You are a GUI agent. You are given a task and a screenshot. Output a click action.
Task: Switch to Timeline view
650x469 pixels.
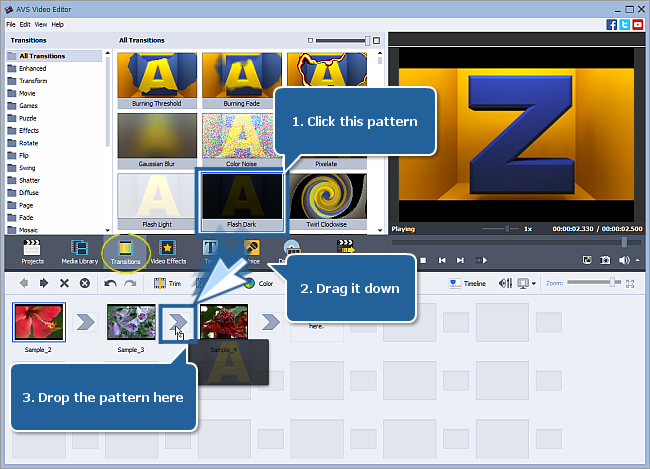467,283
